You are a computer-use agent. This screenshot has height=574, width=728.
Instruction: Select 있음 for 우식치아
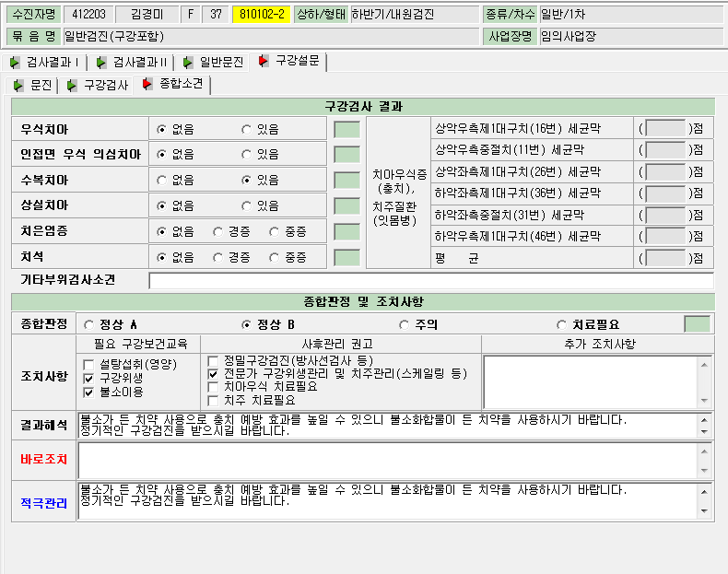(247, 130)
